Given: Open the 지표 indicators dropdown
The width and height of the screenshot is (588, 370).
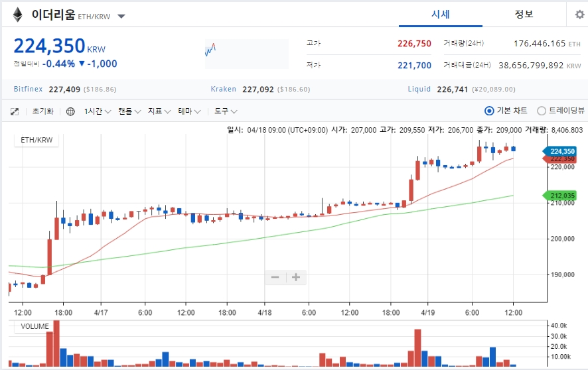Looking at the screenshot, I should (x=159, y=111).
